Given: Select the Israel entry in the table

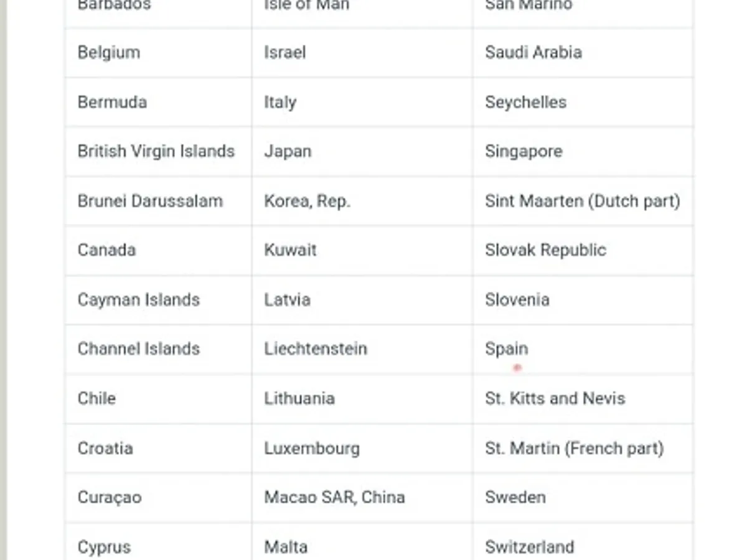Looking at the screenshot, I should click(x=284, y=52).
